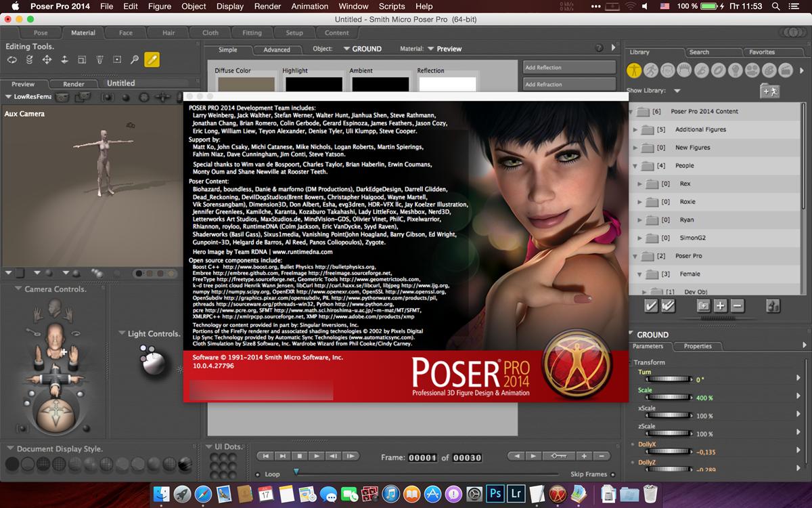Select the Rotate editing tool

12,60
